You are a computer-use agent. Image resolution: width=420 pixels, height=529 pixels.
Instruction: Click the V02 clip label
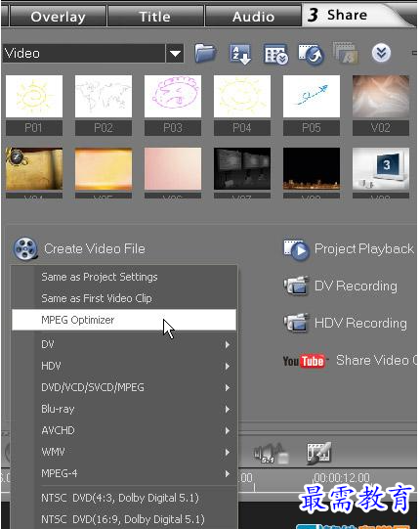click(381, 128)
